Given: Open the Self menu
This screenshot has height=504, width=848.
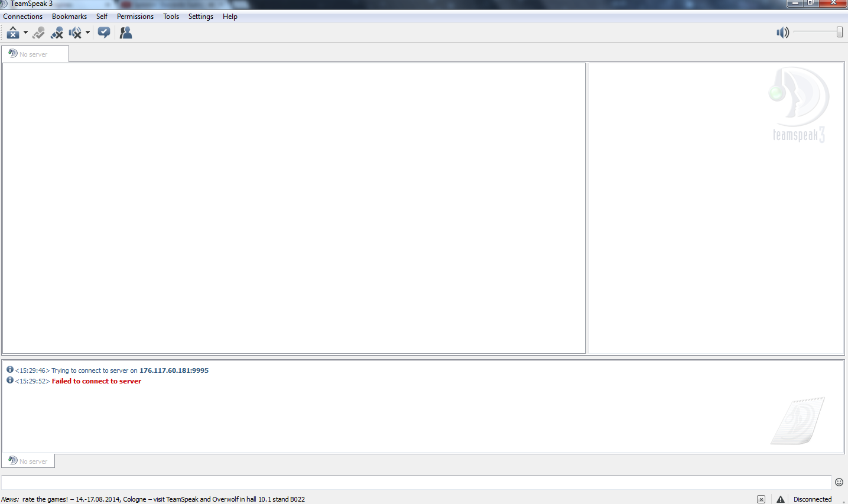Looking at the screenshot, I should tap(102, 17).
